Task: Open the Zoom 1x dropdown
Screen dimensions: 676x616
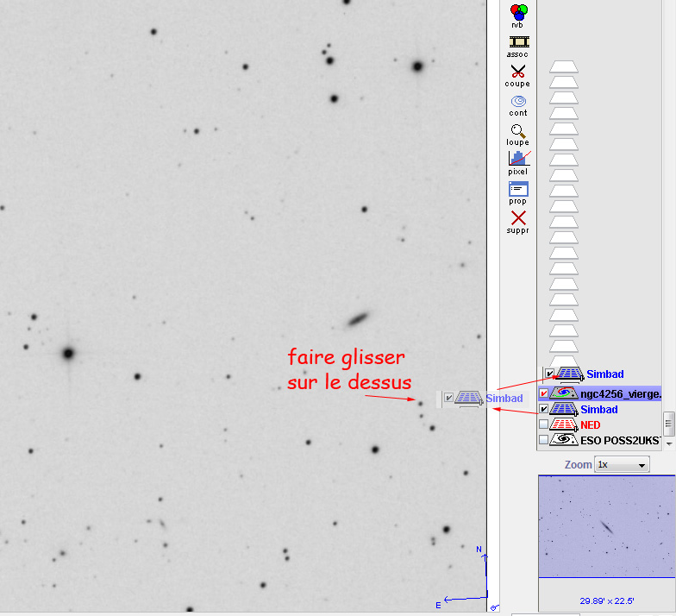Action: click(x=622, y=464)
